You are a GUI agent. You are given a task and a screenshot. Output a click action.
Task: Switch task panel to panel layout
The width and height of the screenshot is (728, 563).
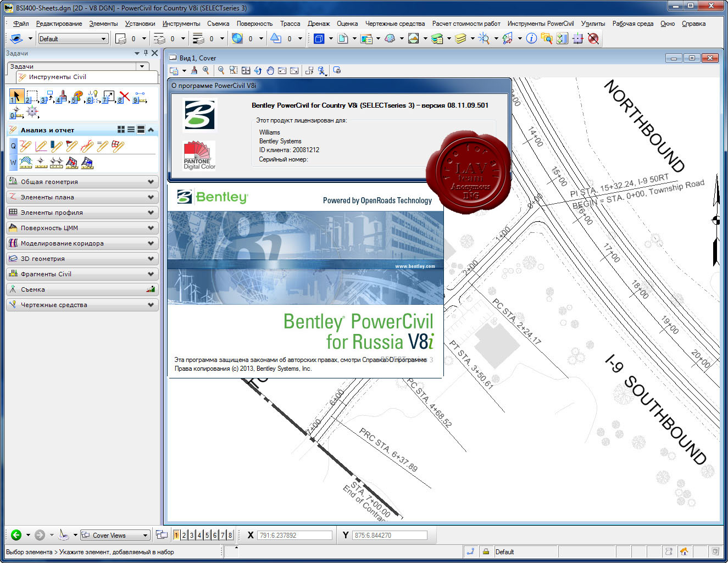click(x=141, y=130)
